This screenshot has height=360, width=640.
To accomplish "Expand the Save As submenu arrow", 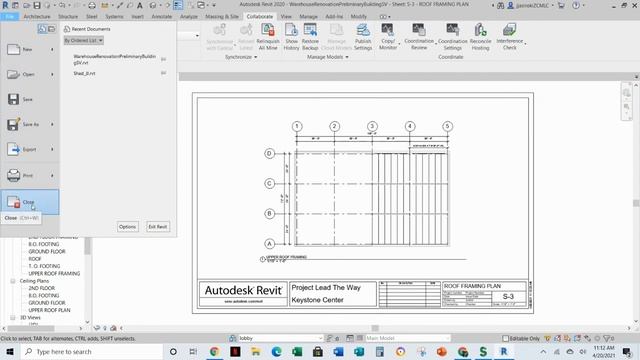I will tap(52, 124).
